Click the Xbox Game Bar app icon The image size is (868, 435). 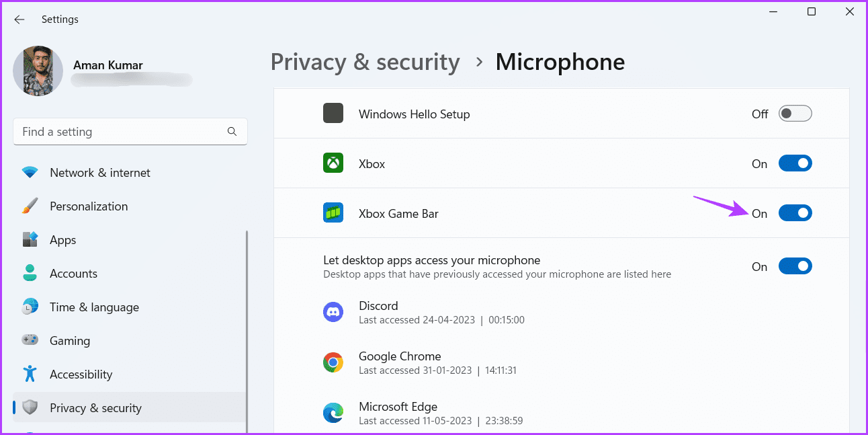[x=333, y=213]
